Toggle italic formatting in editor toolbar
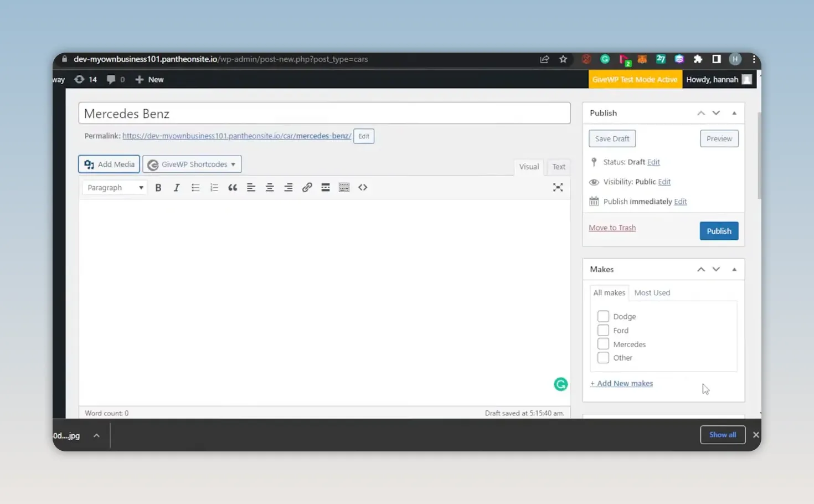This screenshot has height=504, width=814. (x=177, y=188)
